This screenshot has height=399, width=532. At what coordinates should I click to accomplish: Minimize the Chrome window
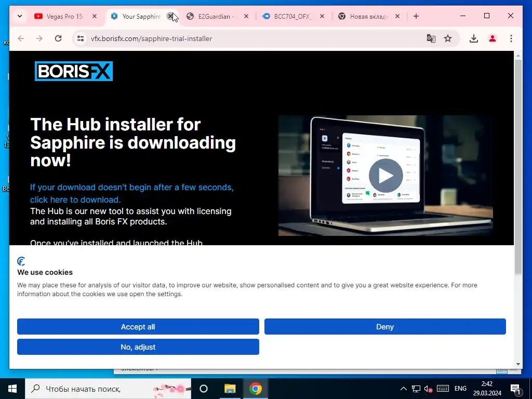pyautogui.click(x=463, y=16)
